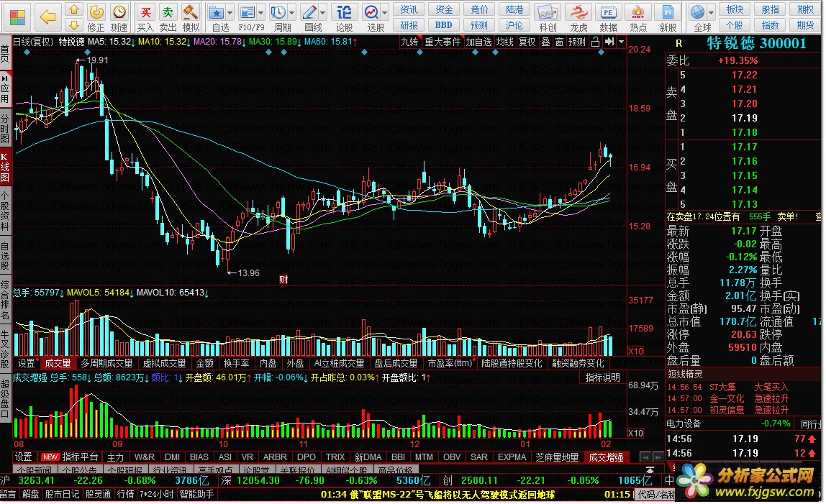826x504 pixels.
Task: Select the 成交增强 indicator tab
Action: tap(606, 457)
